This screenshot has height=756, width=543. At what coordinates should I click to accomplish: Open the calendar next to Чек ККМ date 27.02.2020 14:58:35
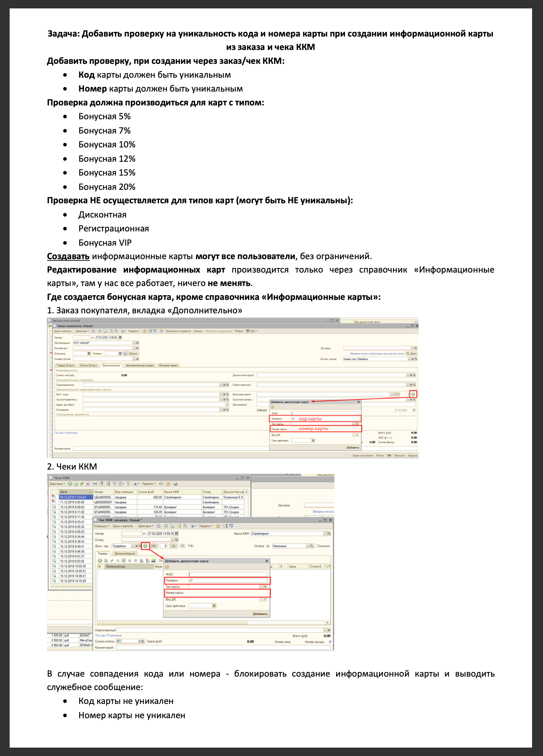tap(177, 533)
